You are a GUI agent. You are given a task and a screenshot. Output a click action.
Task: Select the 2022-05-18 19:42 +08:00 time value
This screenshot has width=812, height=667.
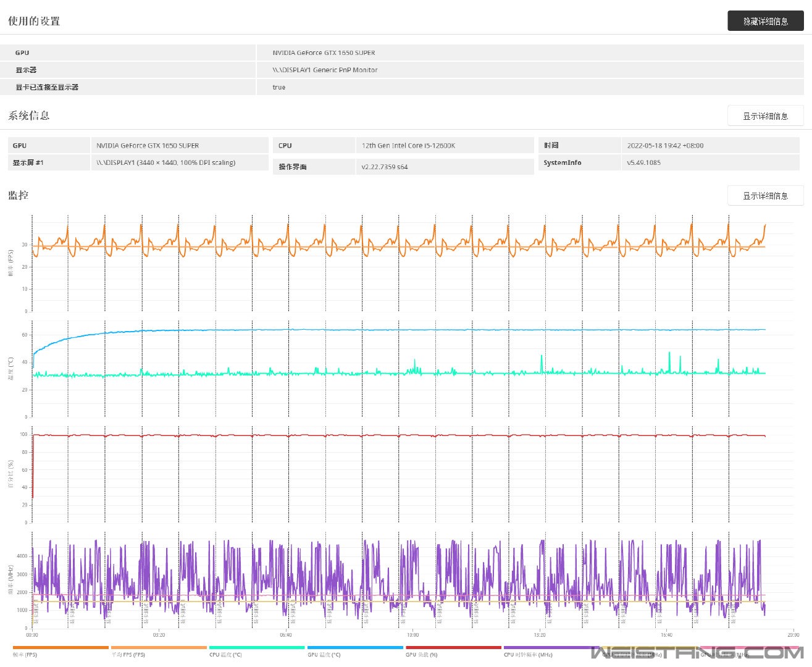665,146
